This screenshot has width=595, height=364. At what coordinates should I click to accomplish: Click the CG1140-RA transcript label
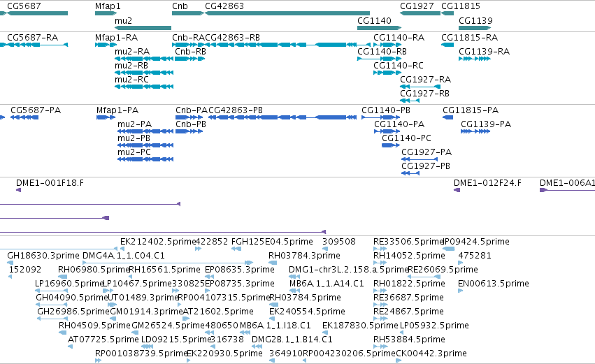399,38
